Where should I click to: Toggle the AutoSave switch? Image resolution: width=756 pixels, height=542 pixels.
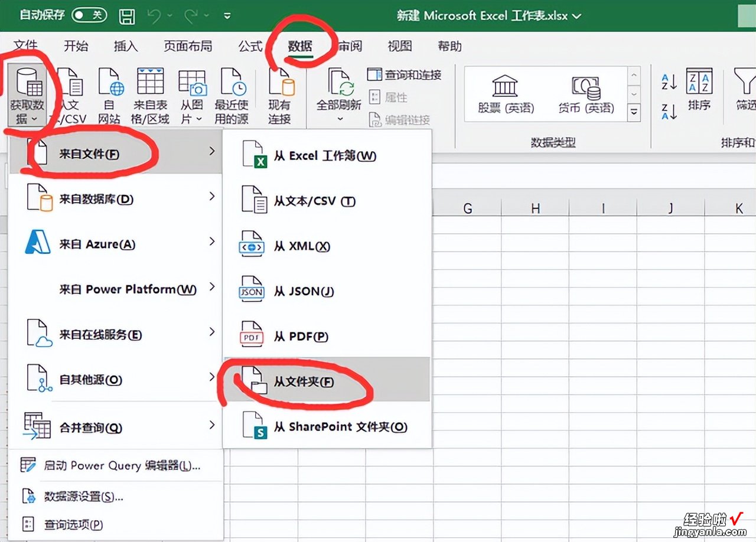pos(89,15)
